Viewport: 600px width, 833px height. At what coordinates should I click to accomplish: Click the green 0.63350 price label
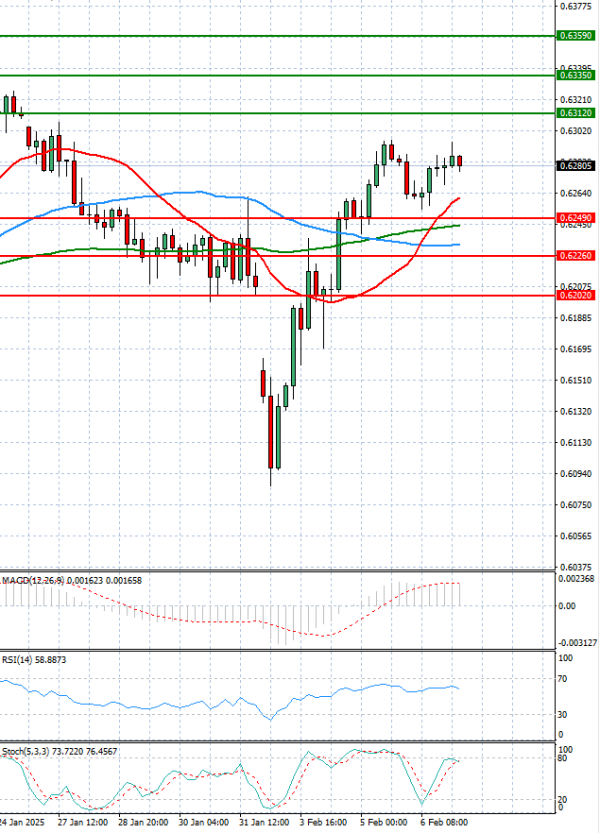click(576, 75)
